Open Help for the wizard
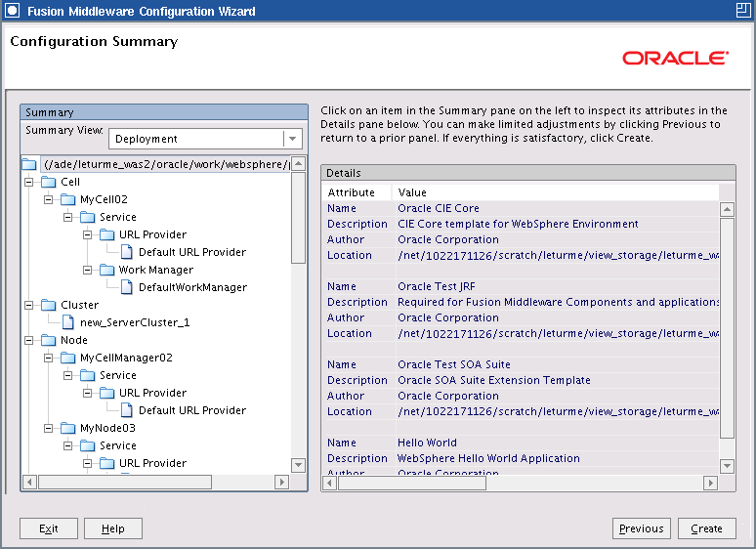 pyautogui.click(x=113, y=528)
